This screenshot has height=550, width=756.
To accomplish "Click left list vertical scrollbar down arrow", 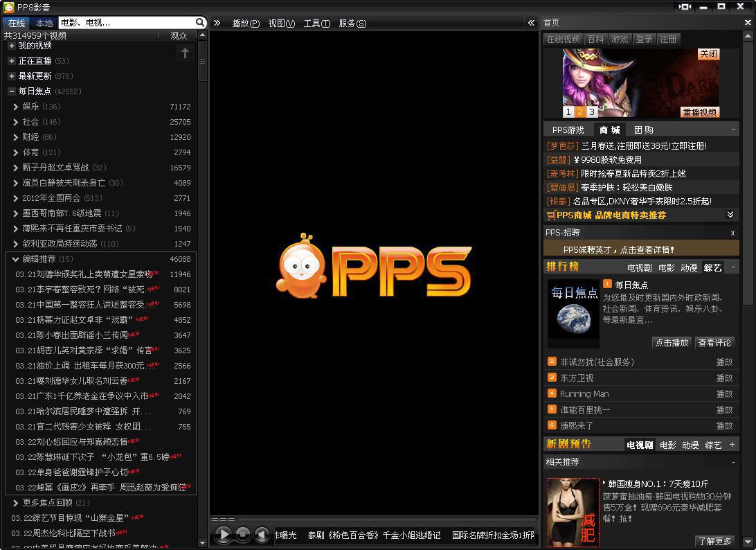I will tap(202, 543).
